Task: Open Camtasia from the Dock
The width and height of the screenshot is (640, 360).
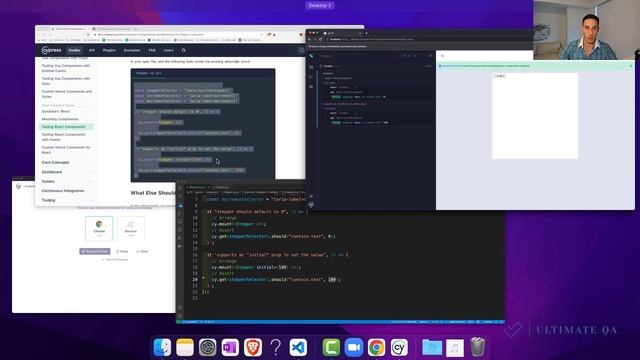Action: pyautogui.click(x=331, y=347)
